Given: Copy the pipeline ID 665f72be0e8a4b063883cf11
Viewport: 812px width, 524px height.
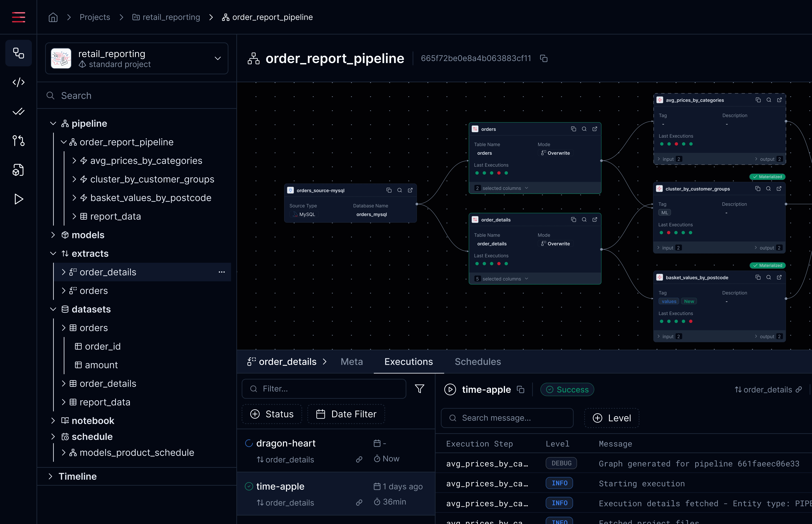Looking at the screenshot, I should (x=544, y=59).
